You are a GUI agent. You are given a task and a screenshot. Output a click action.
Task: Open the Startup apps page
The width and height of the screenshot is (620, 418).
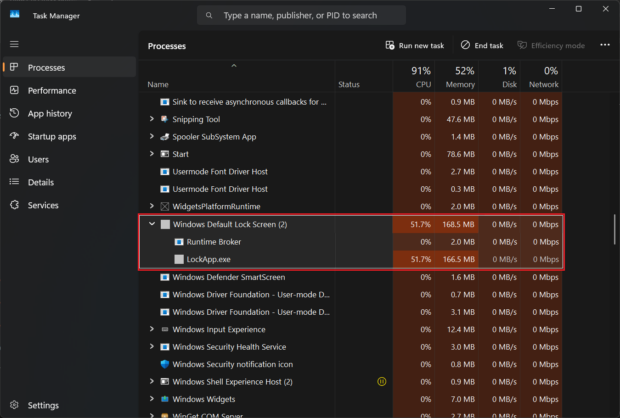point(69,136)
